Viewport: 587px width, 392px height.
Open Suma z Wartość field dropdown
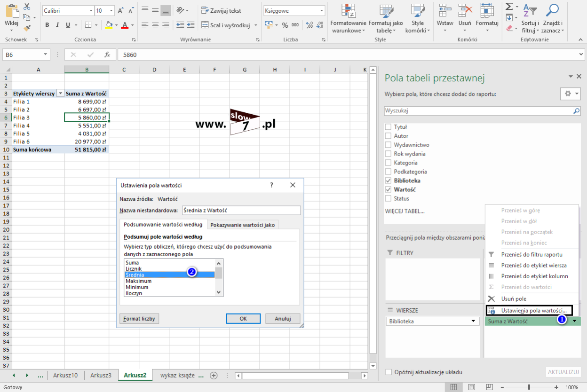[x=575, y=321]
